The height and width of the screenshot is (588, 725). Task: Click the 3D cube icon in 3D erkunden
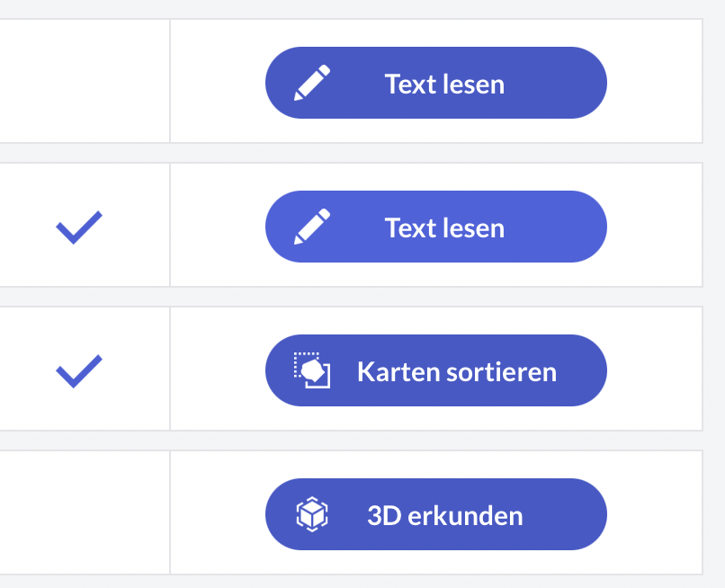tap(312, 514)
